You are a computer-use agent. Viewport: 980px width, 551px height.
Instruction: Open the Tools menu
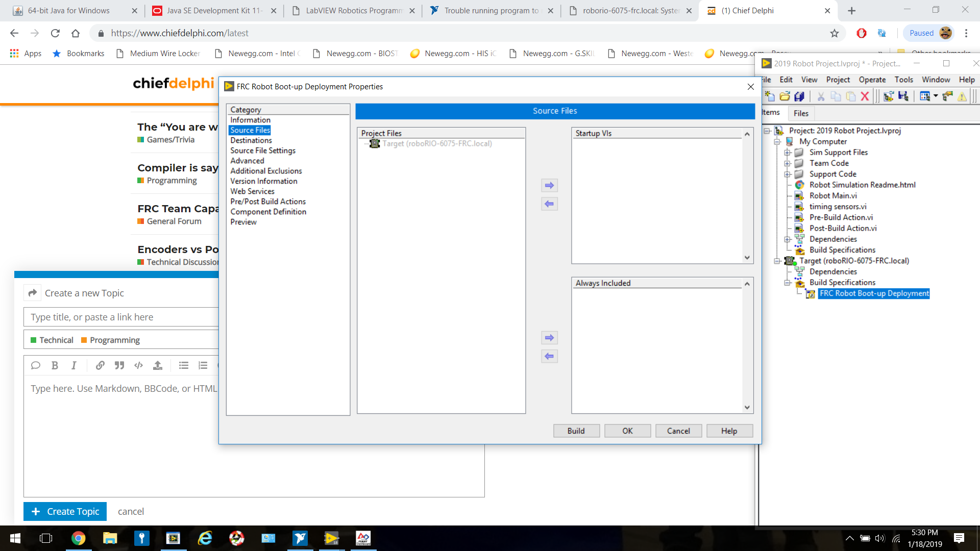pyautogui.click(x=903, y=80)
